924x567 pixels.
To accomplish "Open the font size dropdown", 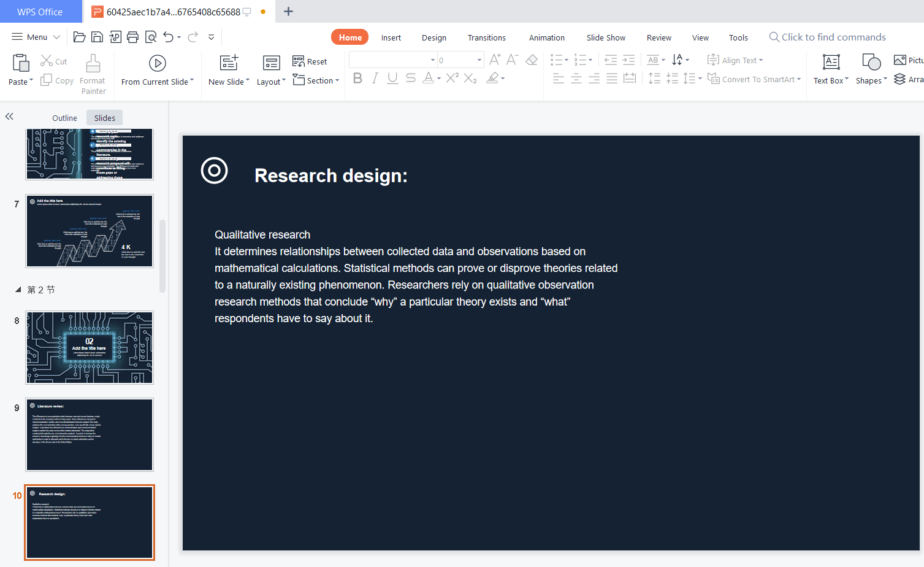I will click(x=478, y=60).
